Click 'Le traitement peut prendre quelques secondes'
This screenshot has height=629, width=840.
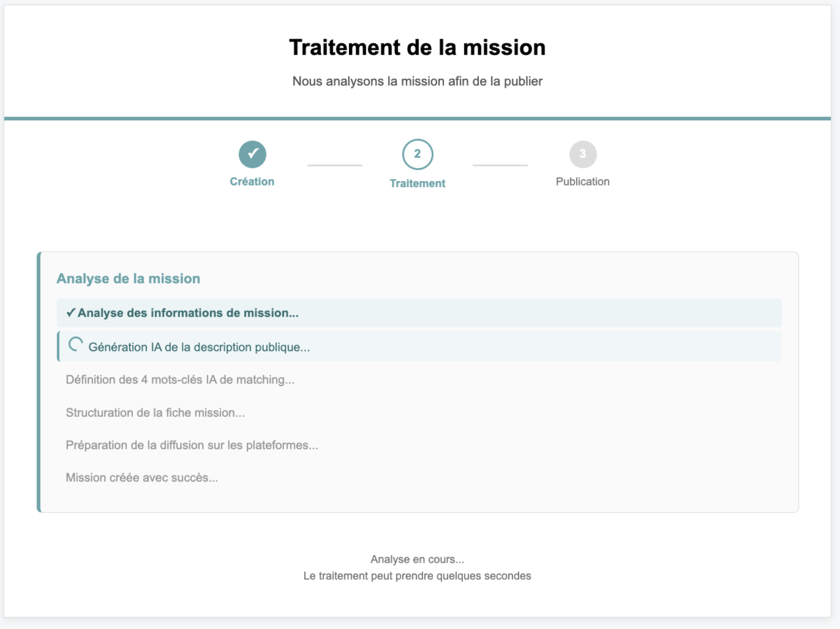pyautogui.click(x=418, y=576)
